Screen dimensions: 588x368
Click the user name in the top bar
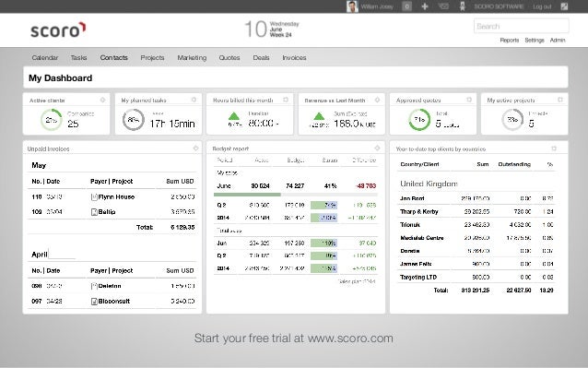[377, 6]
